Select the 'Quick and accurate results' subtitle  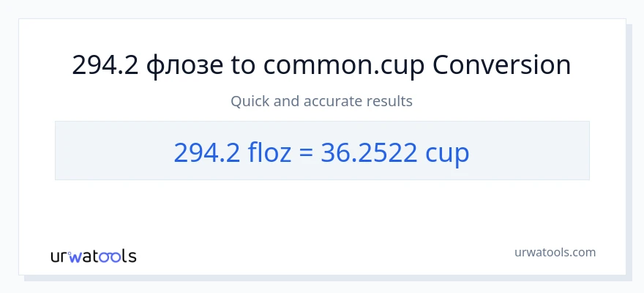pos(321,101)
